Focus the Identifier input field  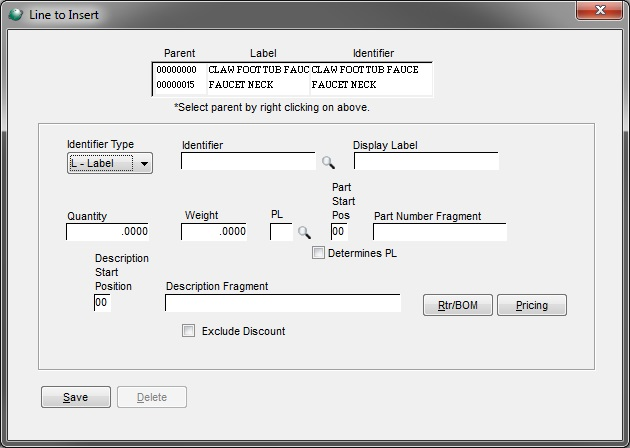248,161
